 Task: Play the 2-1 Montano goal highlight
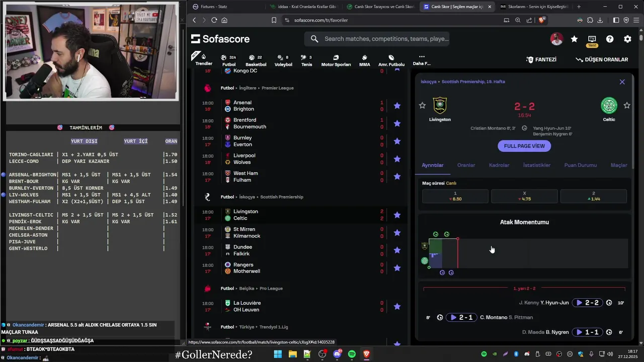tap(461, 317)
